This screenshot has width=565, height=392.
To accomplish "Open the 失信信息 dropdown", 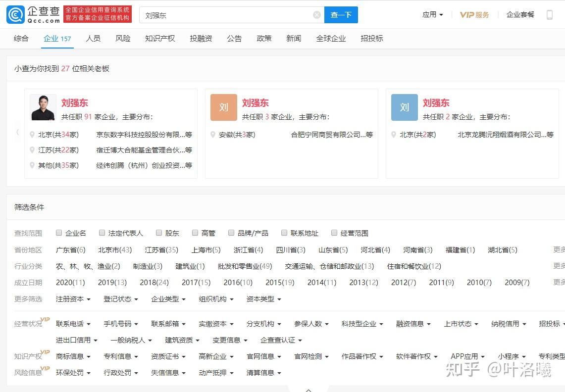I will click(168, 373).
